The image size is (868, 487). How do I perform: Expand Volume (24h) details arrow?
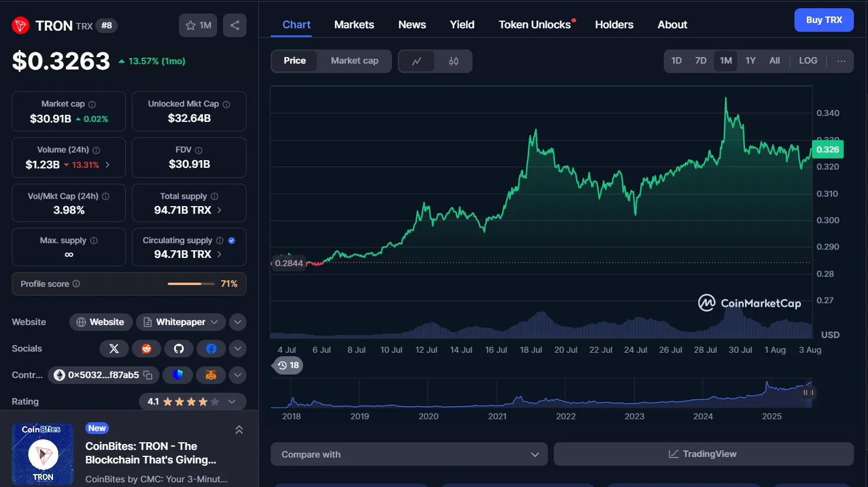tap(108, 165)
